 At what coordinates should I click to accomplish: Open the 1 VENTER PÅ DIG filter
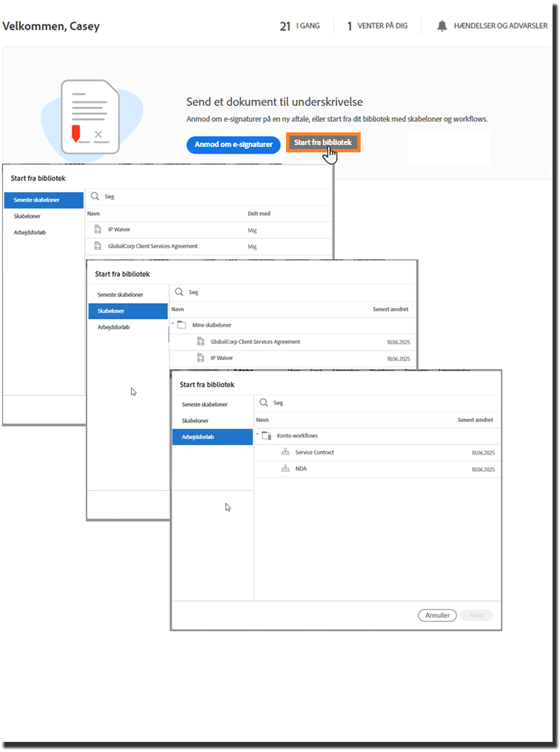coord(377,26)
